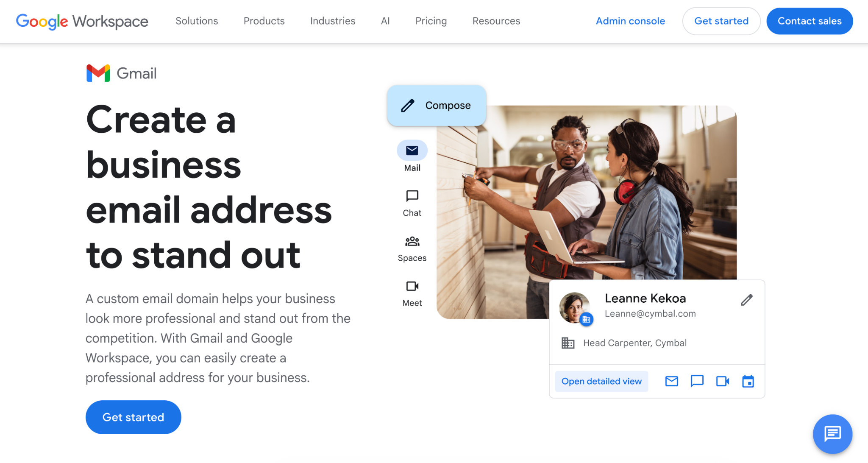Click the main headline about business email
The height and width of the screenshot is (463, 868).
pos(209,187)
